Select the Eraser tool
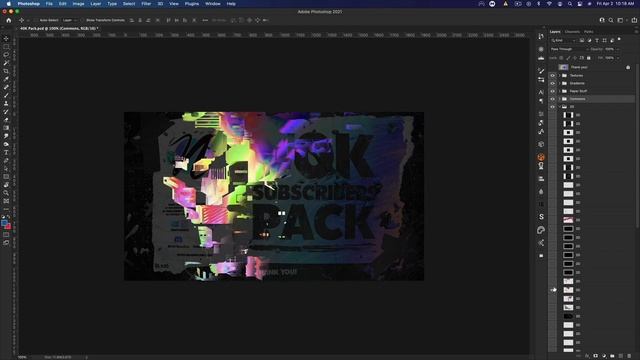 coord(6,120)
